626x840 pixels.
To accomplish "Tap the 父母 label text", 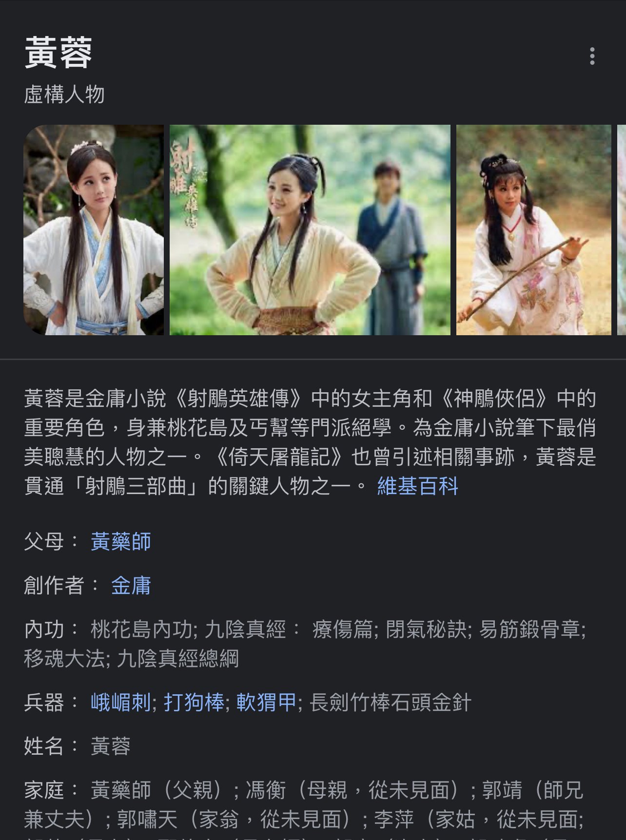I will (44, 541).
